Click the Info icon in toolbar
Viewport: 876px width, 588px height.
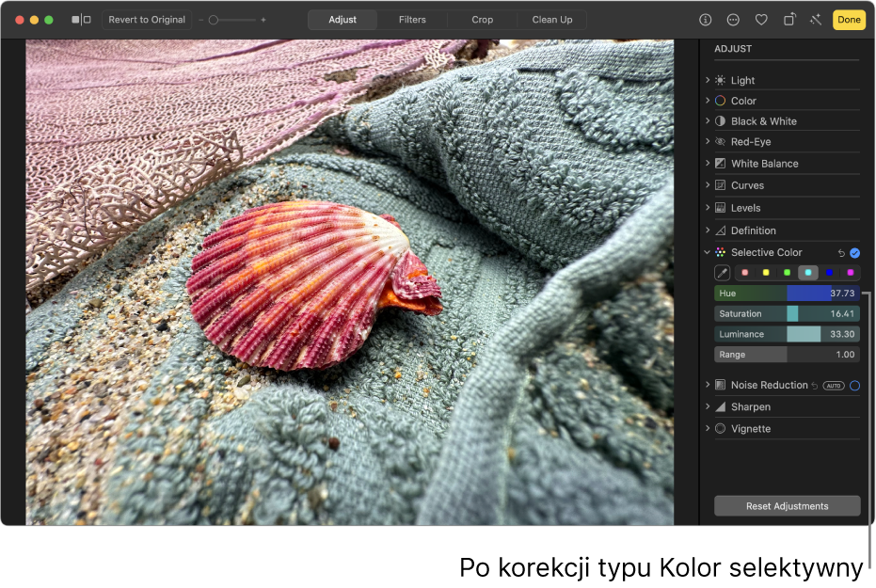[x=705, y=20]
